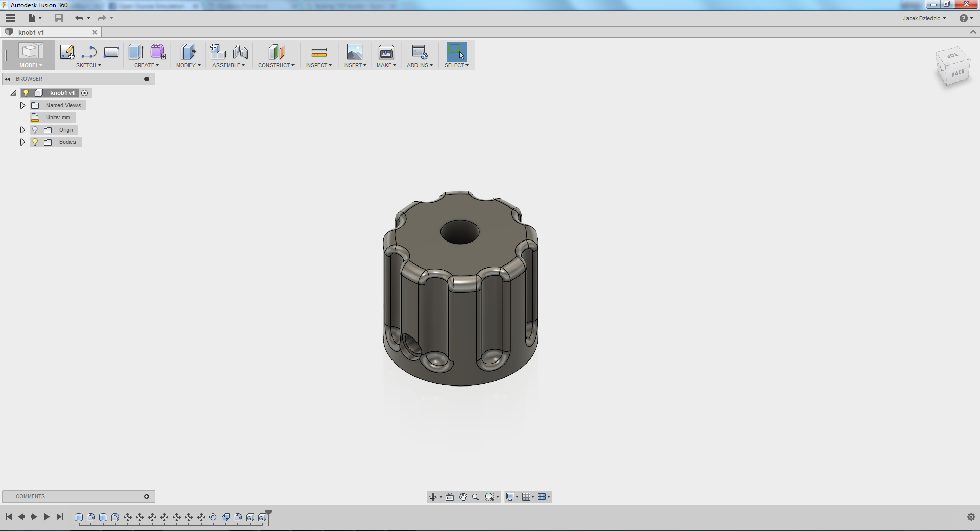980x531 pixels.
Task: Click the Insert image icon
Action: point(355,52)
